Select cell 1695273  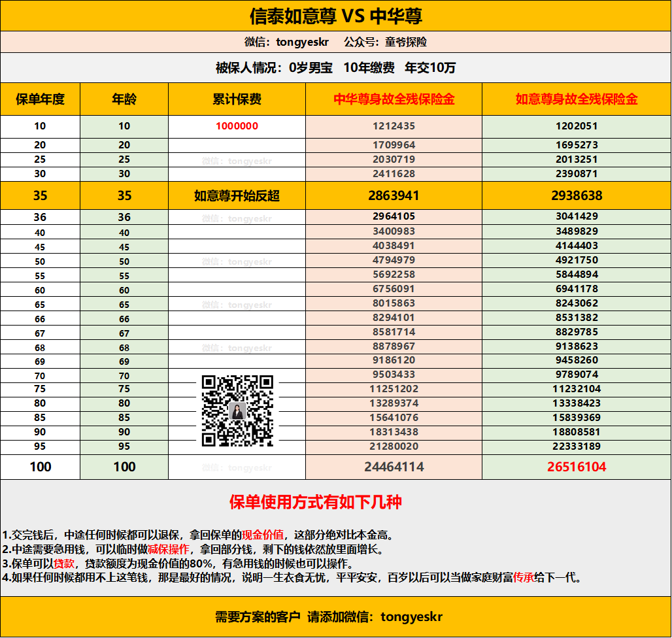click(577, 145)
